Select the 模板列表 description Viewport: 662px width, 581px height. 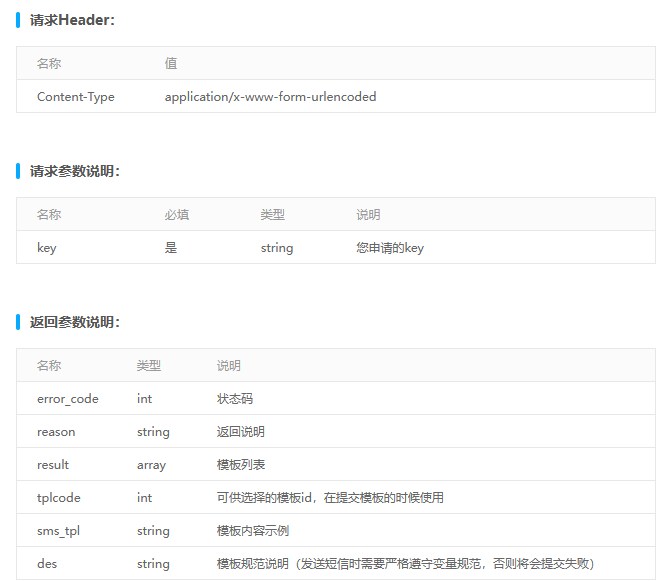(x=241, y=464)
